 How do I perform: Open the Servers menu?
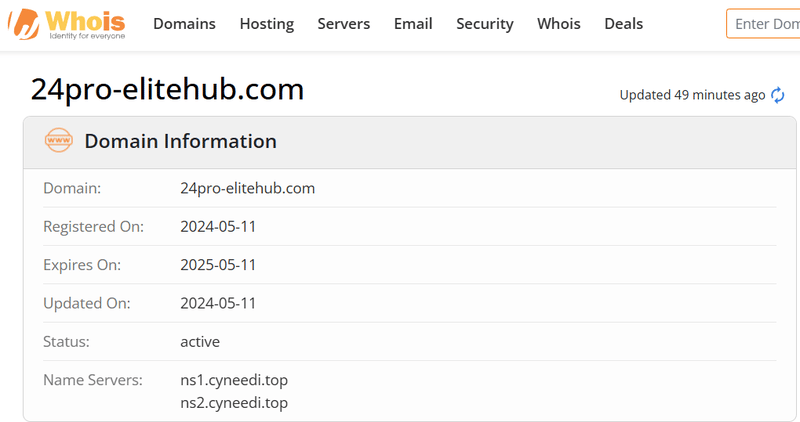coord(343,24)
